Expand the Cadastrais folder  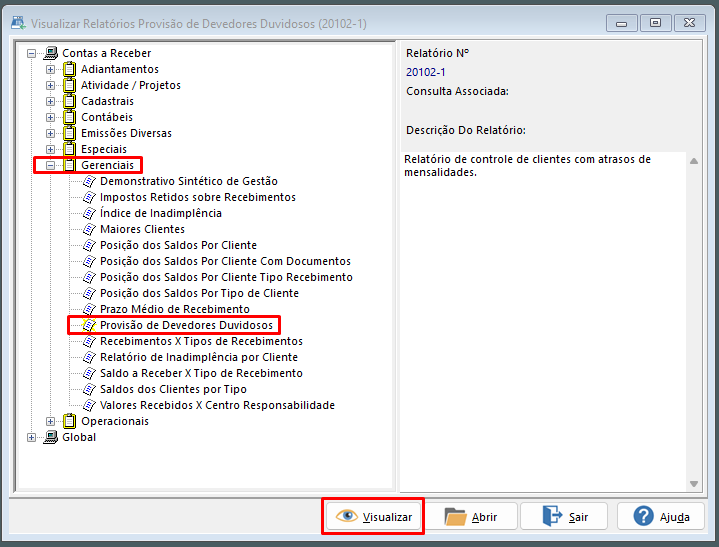coord(50,102)
